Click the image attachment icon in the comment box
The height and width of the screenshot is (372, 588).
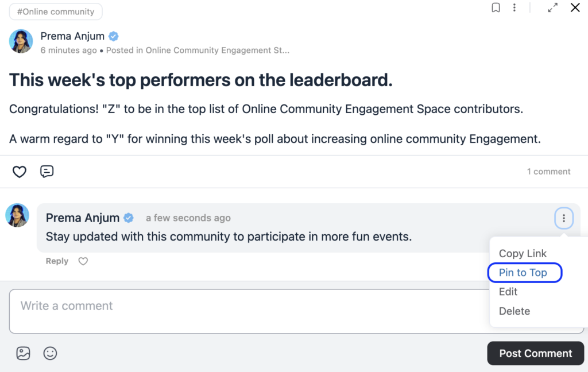[23, 353]
